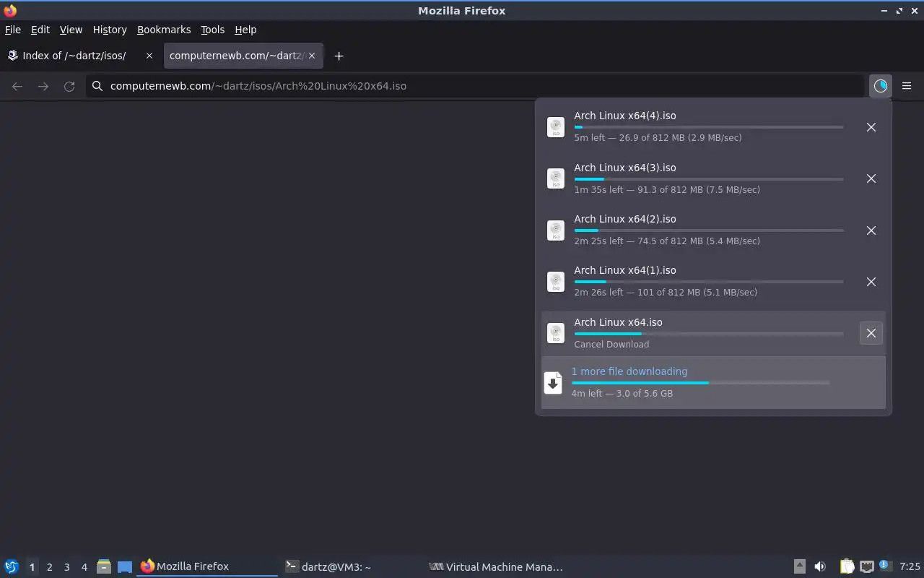The height and width of the screenshot is (578, 924).
Task: Toggle the Downloads toolbar button
Action: (x=880, y=86)
